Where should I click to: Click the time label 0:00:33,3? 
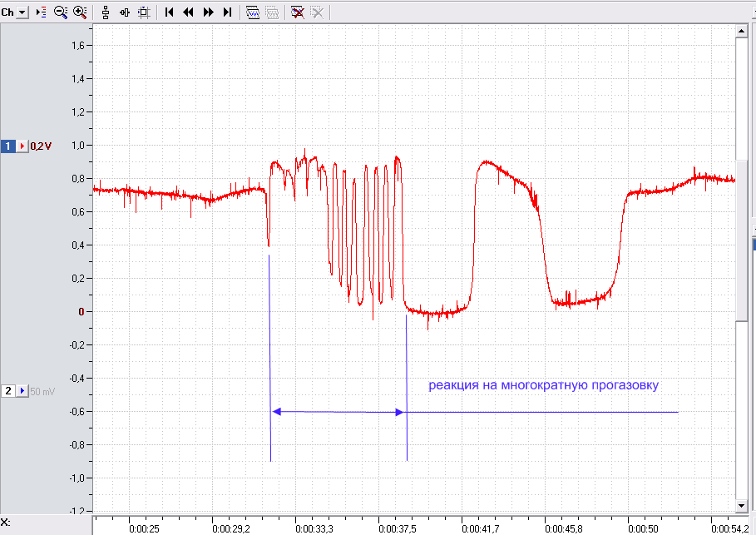pos(314,529)
